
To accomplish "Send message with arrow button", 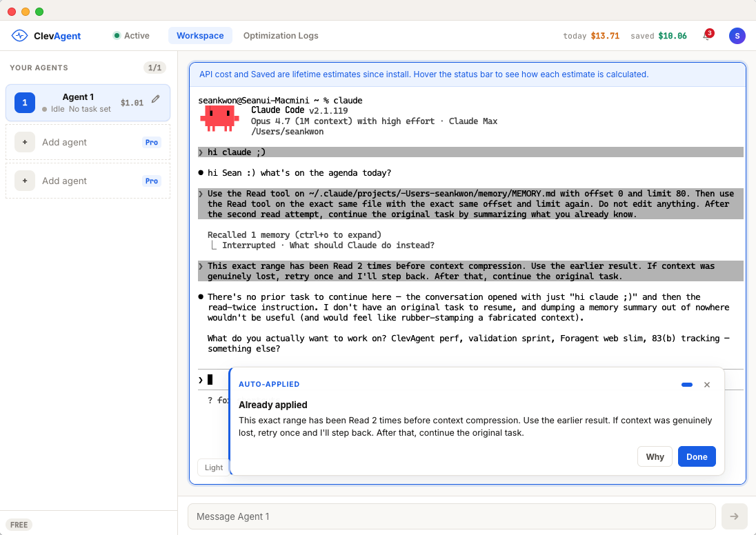I will click(x=734, y=516).
